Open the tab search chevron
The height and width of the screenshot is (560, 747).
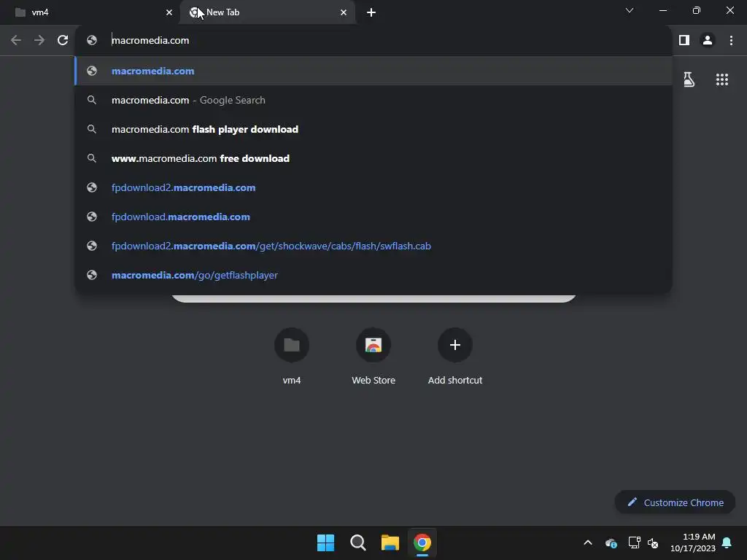630,10
